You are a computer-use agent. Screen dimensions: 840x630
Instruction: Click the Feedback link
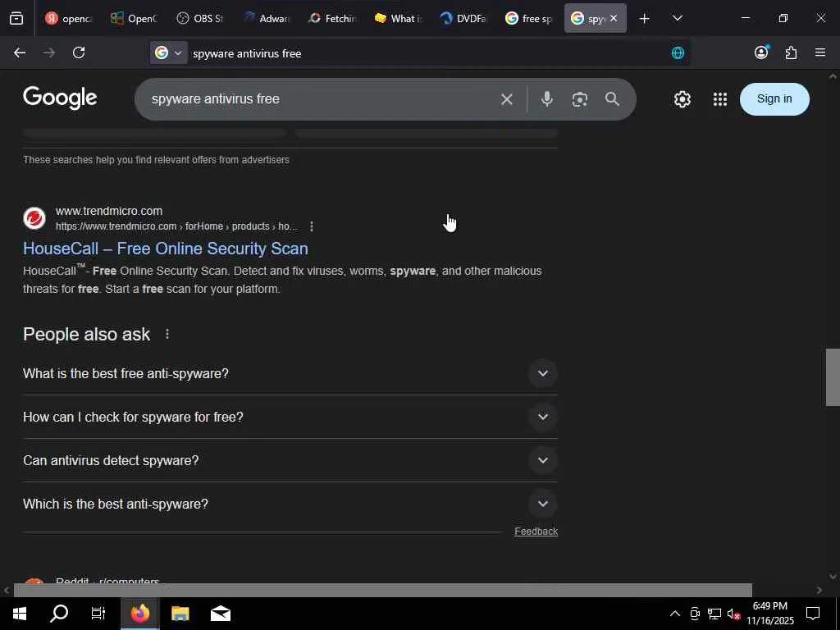tap(536, 532)
